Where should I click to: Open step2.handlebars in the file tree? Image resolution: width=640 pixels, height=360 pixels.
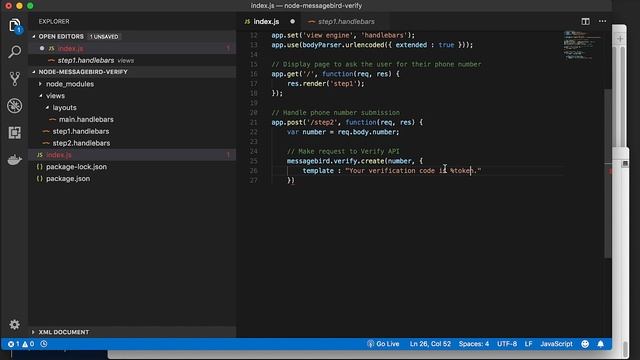[x=132, y=143]
